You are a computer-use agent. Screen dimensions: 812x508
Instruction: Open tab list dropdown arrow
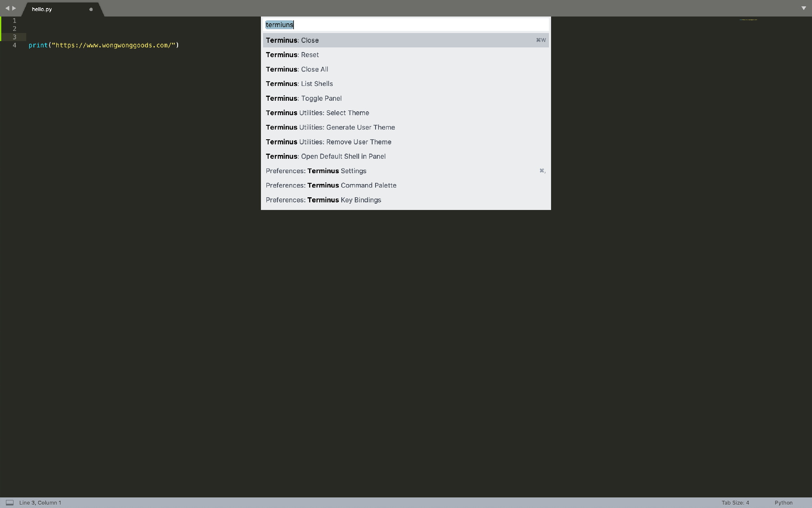point(804,8)
